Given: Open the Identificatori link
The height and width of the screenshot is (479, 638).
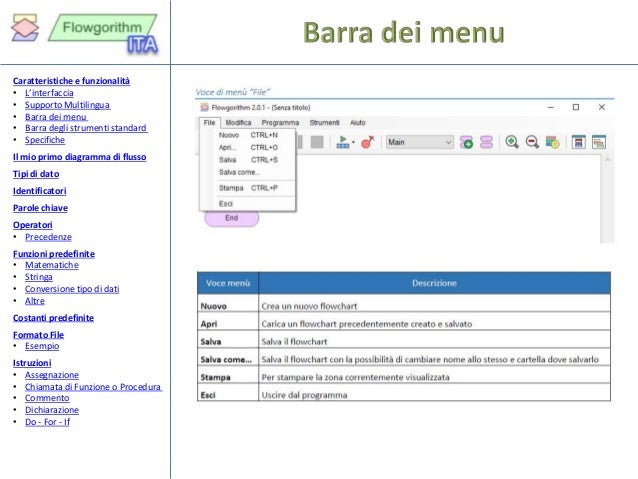Looking at the screenshot, I should 39,191.
